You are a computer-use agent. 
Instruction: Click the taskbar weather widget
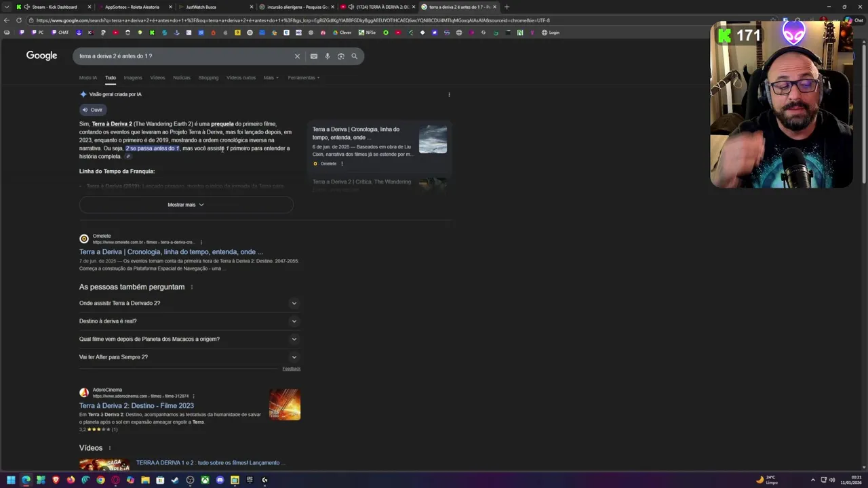(x=767, y=480)
